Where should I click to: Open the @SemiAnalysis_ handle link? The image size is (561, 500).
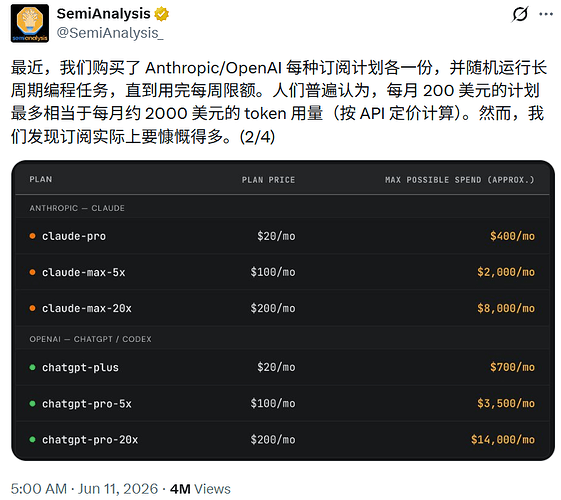(110, 33)
